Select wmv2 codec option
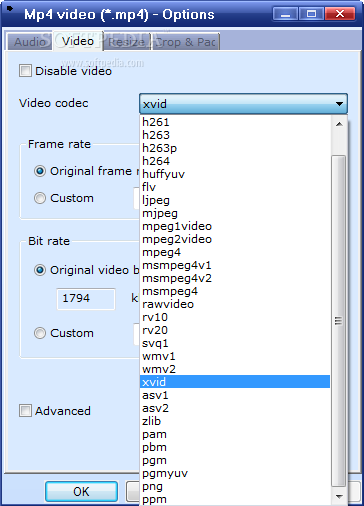Screen dimensions: 364x506 pos(235,369)
